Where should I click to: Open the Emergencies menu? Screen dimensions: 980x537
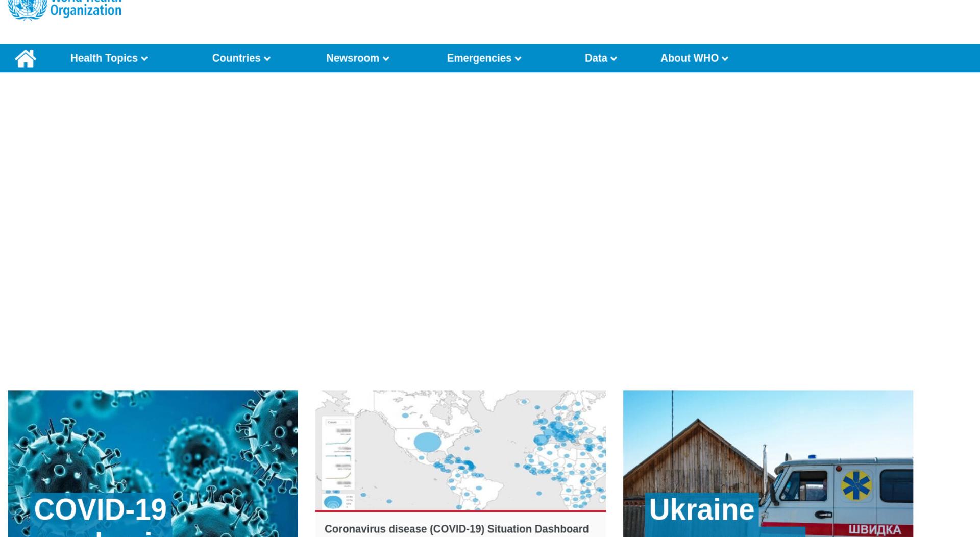click(484, 58)
